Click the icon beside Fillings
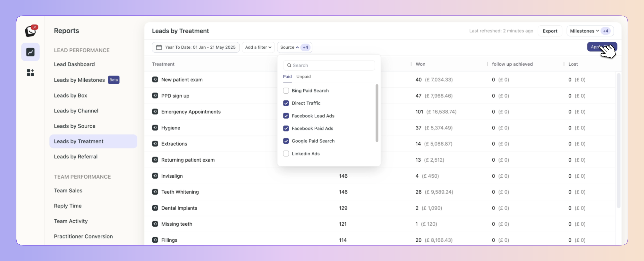This screenshot has height=261, width=644. click(155, 240)
